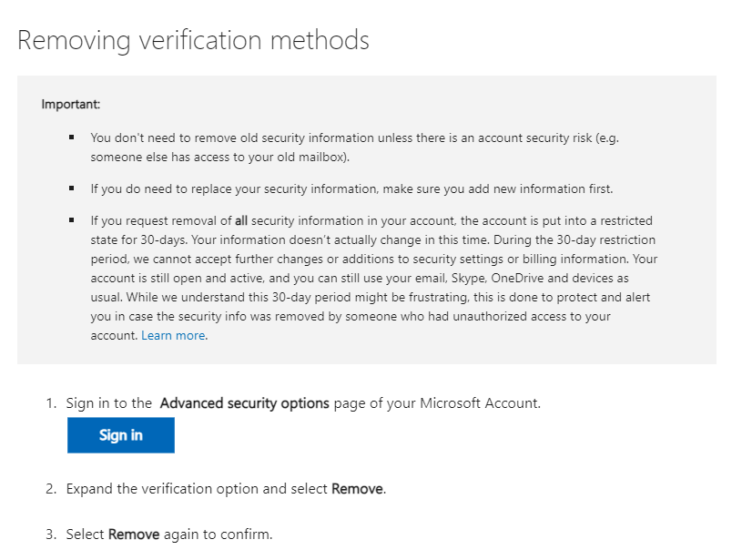This screenshot has height=560, width=732.
Task: Click the bold word 'all' in third bullet
Action: pyautogui.click(x=241, y=220)
